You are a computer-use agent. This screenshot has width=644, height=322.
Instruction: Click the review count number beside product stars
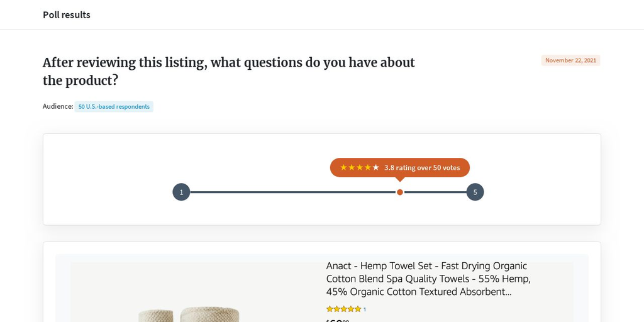364,309
